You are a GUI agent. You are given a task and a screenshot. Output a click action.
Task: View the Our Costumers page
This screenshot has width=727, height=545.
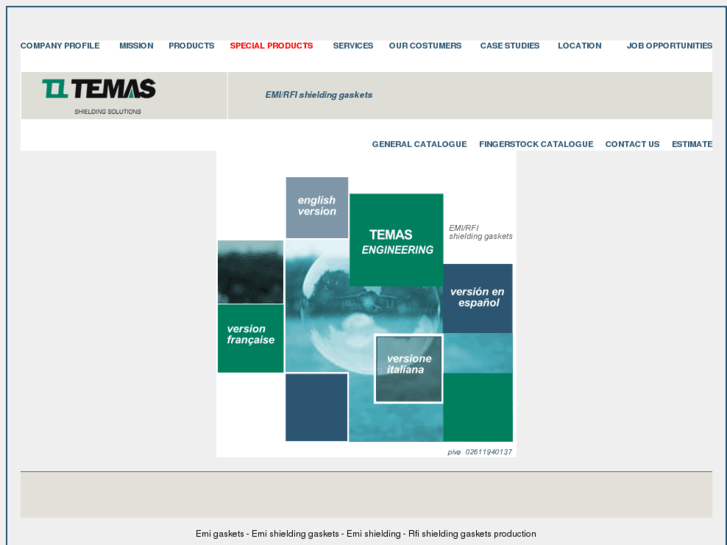click(425, 45)
